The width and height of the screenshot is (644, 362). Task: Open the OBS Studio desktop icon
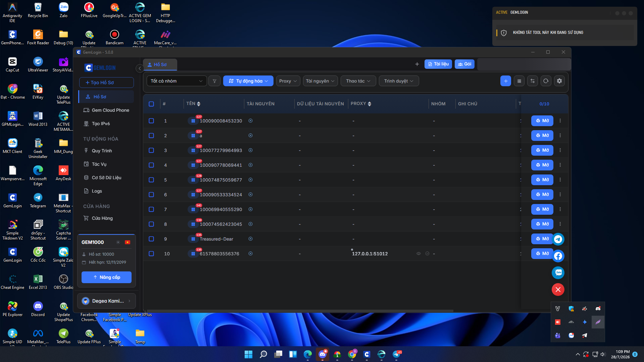[x=63, y=281]
